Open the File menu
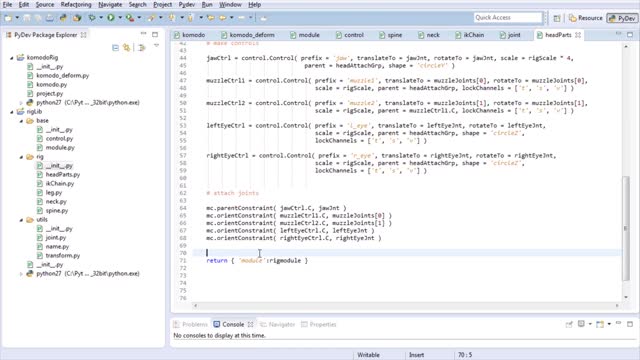640x360 pixels. point(7,4)
